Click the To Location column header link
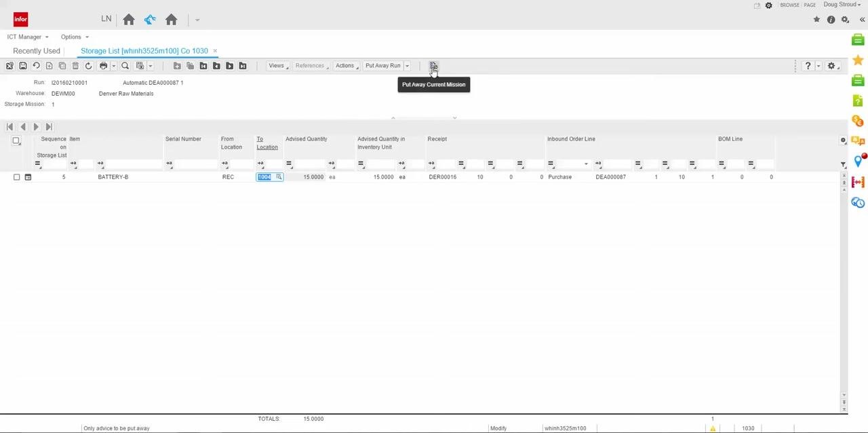Screen dimensions: 868x433 (267, 143)
